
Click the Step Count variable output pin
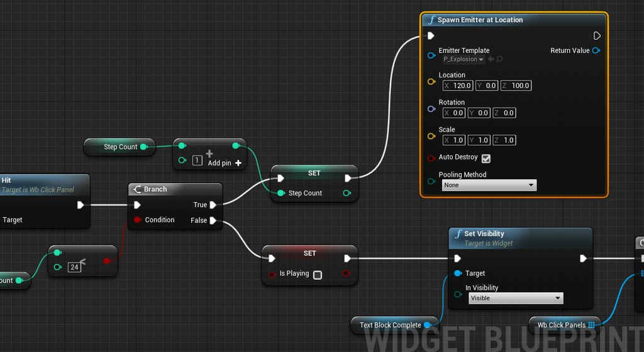click(x=144, y=147)
